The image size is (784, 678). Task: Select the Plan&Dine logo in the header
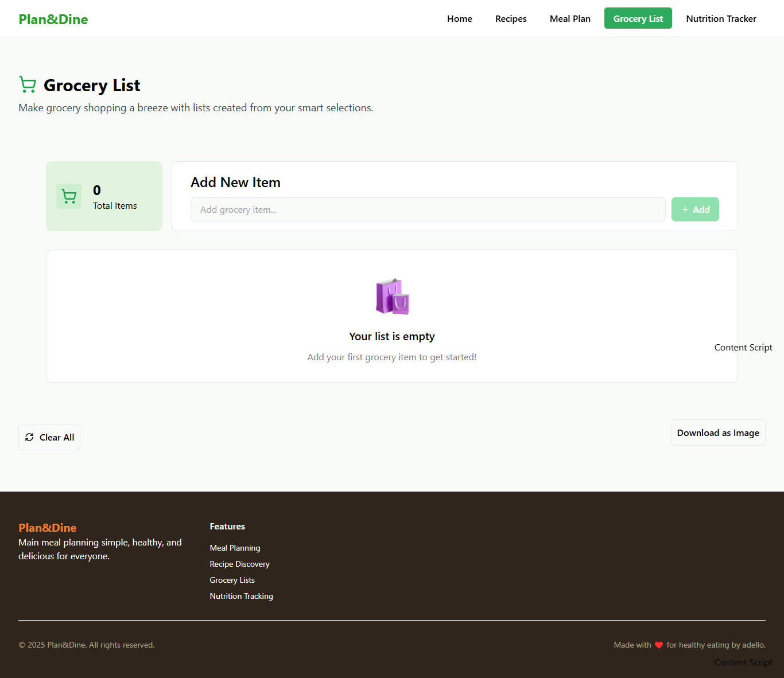click(53, 19)
